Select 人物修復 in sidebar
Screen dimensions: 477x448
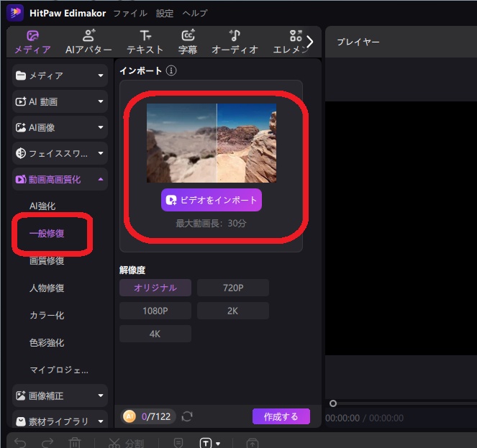(47, 288)
